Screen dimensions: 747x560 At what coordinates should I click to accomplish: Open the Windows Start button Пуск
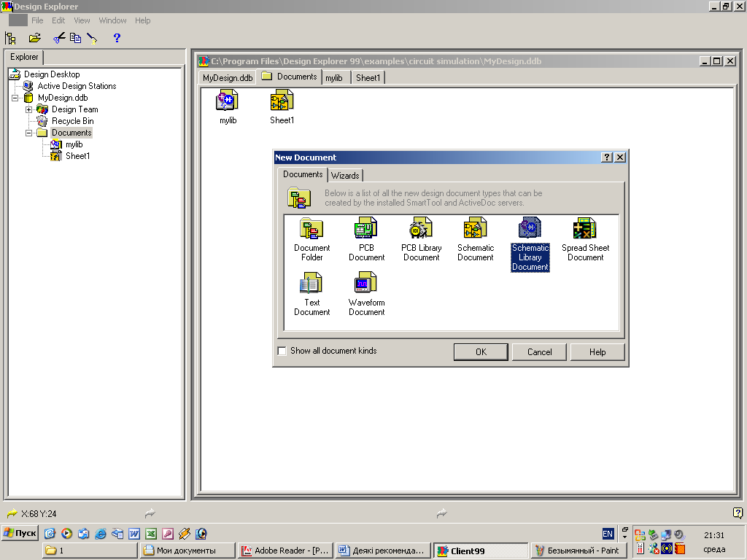20,533
